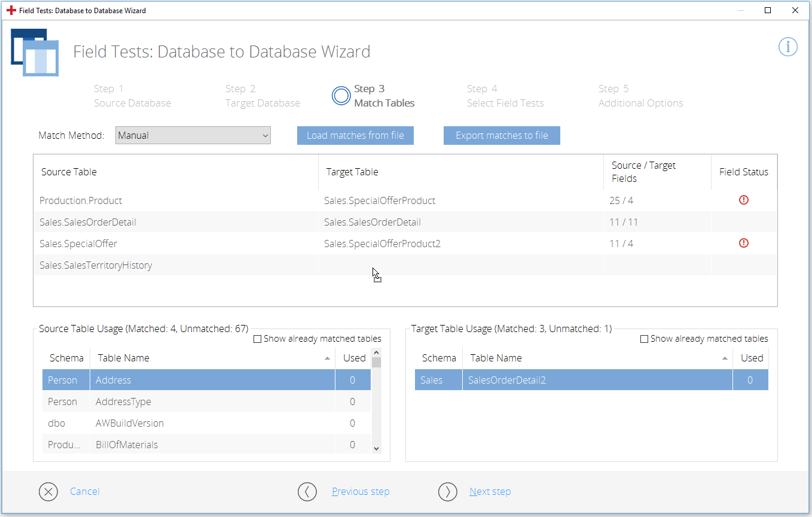Sort source tables by Table Name arrow
This screenshot has width=812, height=517.
327,358
